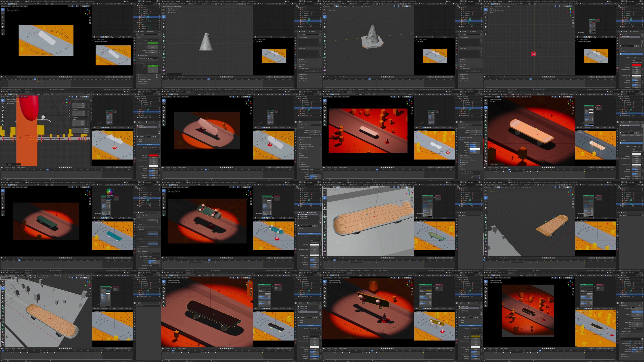Viewport: 644px width, 362px height.
Task: Select Rotate tool in camera-lens frame toolbar
Action: (x=2, y=20)
